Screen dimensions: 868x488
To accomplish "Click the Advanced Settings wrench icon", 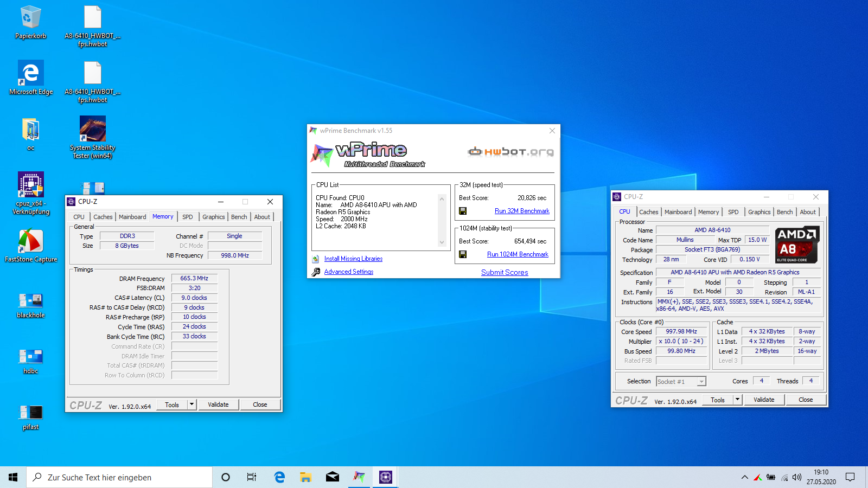I will click(316, 272).
